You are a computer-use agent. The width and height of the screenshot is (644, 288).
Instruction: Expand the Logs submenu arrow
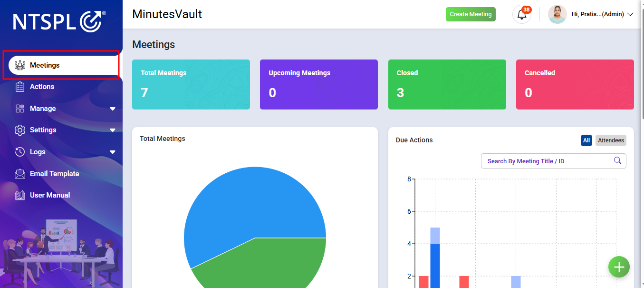(113, 152)
